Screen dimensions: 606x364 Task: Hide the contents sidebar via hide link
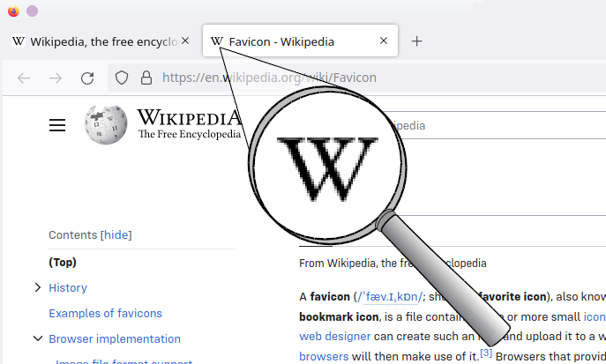coord(117,234)
